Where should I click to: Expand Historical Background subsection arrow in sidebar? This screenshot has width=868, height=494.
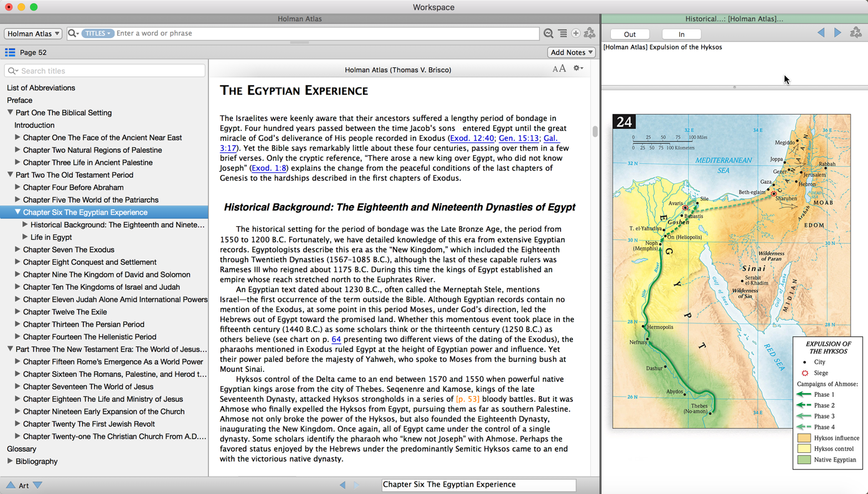tap(25, 225)
